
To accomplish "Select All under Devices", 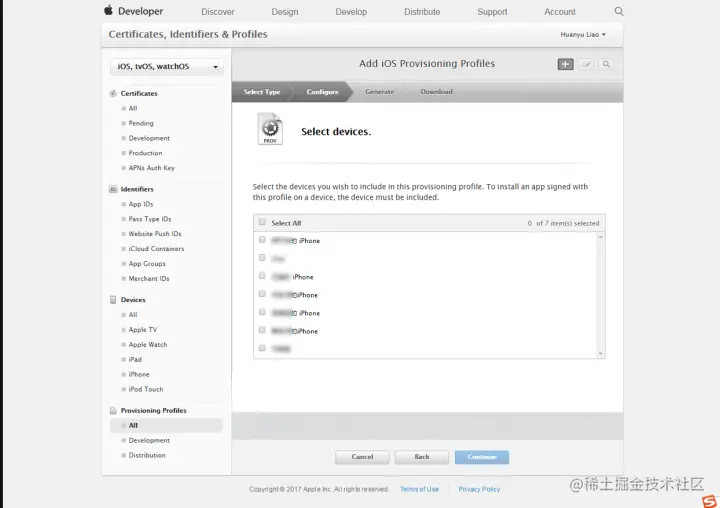I will pos(133,315).
